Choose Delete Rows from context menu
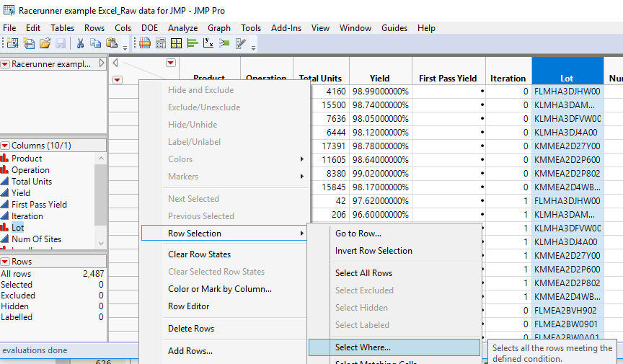This screenshot has width=623, height=364. [x=224, y=329]
